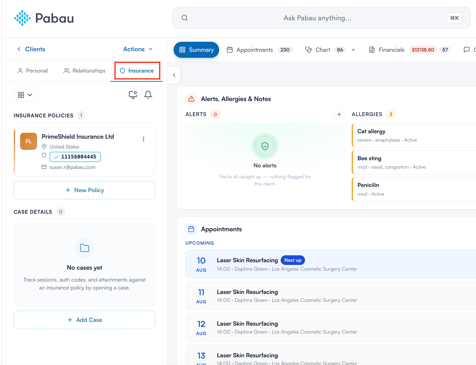
Task: Open the 13 Aug Laser Skin Resurfacing appointment
Action: pyautogui.click(x=330, y=355)
